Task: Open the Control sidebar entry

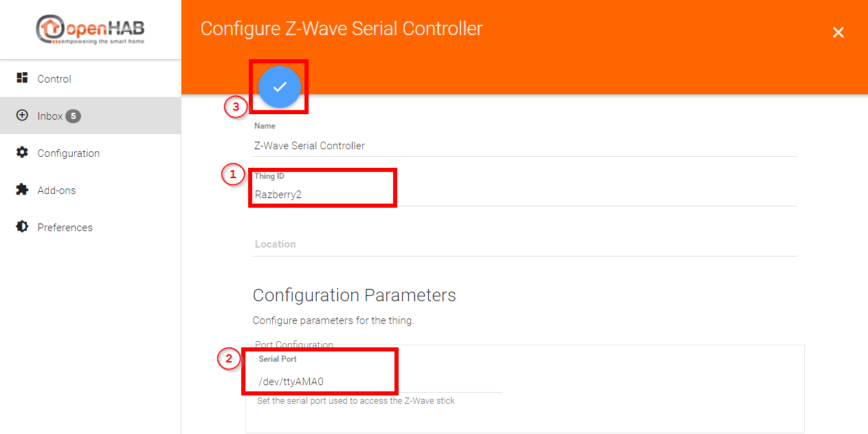Action: [x=55, y=78]
